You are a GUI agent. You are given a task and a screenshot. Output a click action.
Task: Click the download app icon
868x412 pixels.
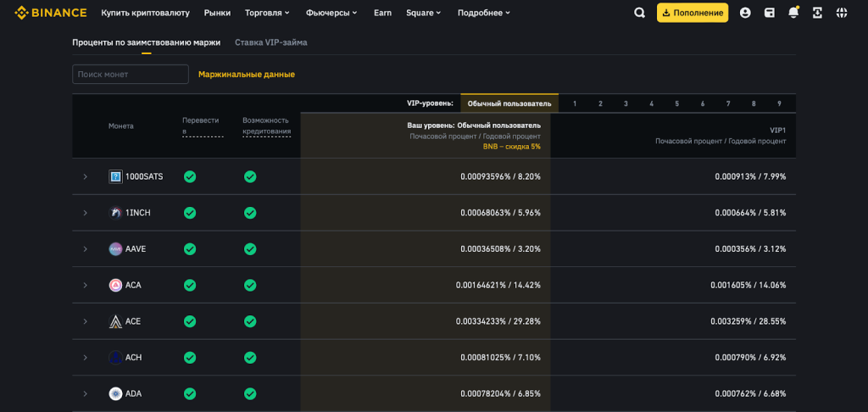coord(817,13)
